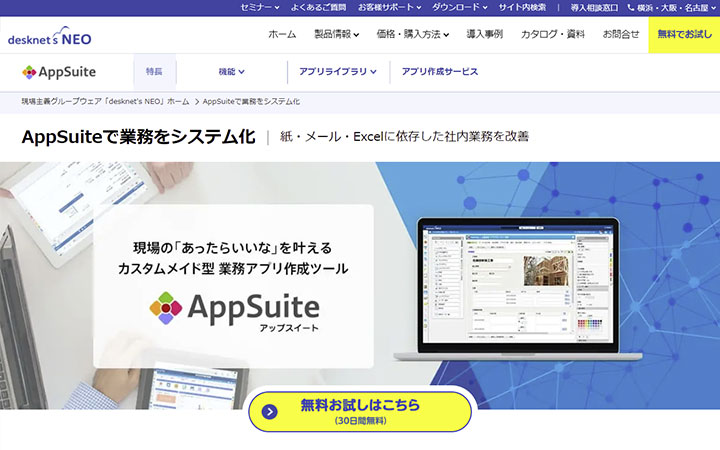Screen dimensions: 720x450
Task: Click the AppSuite logo in the sub navigation
Action: pos(59,72)
